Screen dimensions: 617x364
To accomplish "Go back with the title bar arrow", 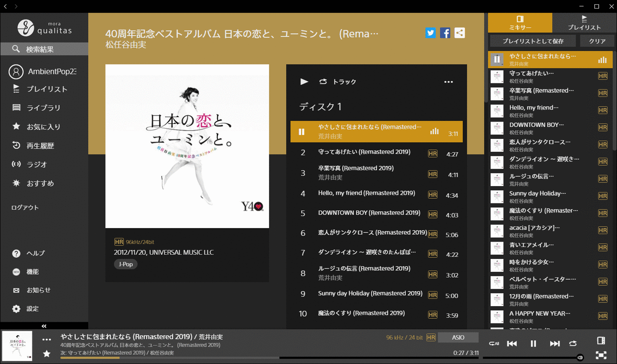I will click(5, 6).
